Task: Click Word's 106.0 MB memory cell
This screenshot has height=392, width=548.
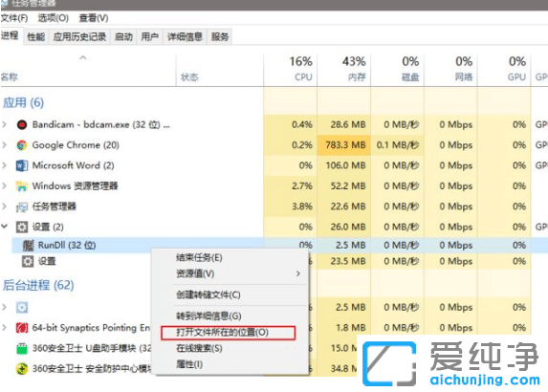Action: pyautogui.click(x=344, y=165)
